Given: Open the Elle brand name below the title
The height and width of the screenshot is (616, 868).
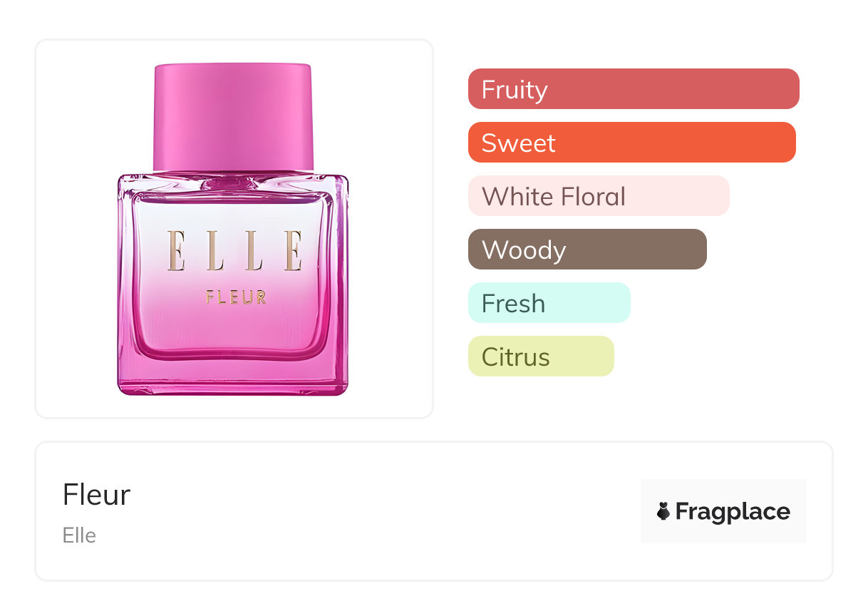Looking at the screenshot, I should [x=79, y=535].
